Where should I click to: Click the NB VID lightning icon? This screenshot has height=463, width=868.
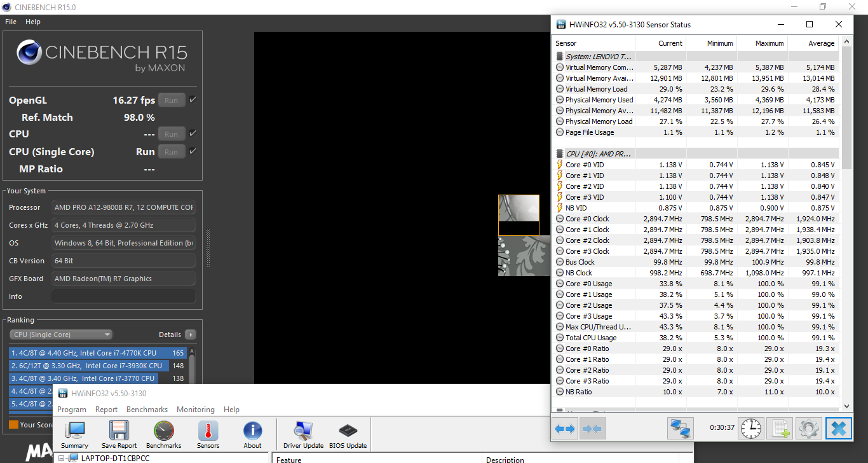click(x=560, y=208)
